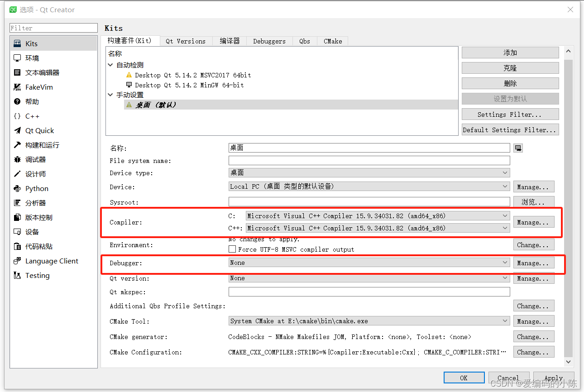The height and width of the screenshot is (392, 584).
Task: Open the Python settings category
Action: [53, 188]
